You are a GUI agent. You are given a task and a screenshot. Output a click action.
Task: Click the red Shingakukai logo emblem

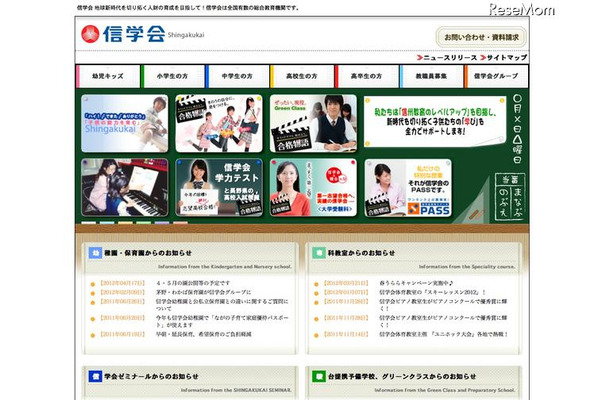point(90,34)
